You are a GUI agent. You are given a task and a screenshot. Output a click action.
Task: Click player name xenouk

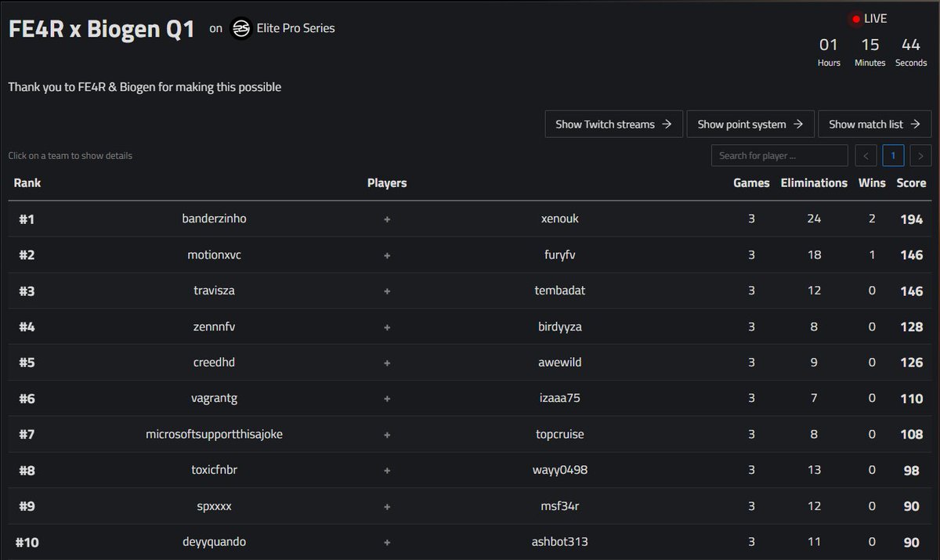560,219
